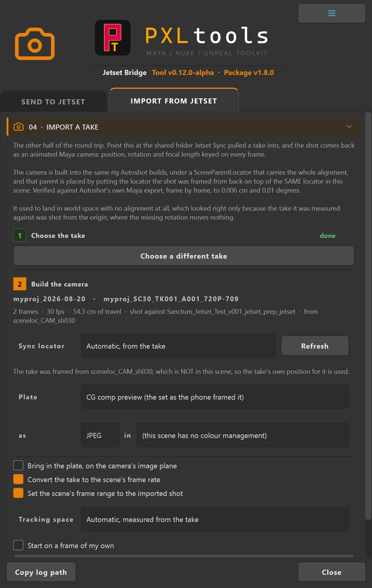
Task: Open the JPEG format dropdown
Action: coord(100,435)
